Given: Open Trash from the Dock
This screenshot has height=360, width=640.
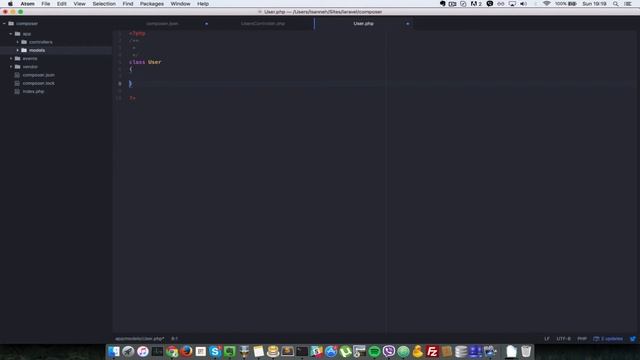Looking at the screenshot, I should pyautogui.click(x=526, y=351).
